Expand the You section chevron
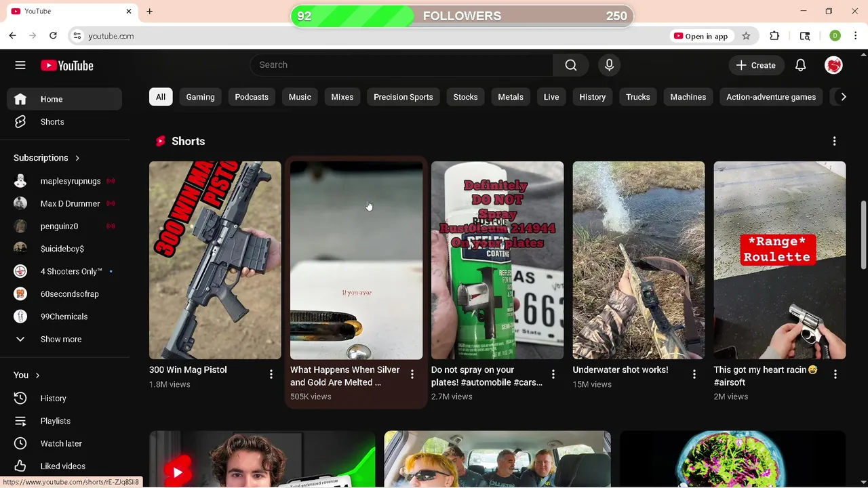The width and height of the screenshot is (868, 488). pos(37,375)
